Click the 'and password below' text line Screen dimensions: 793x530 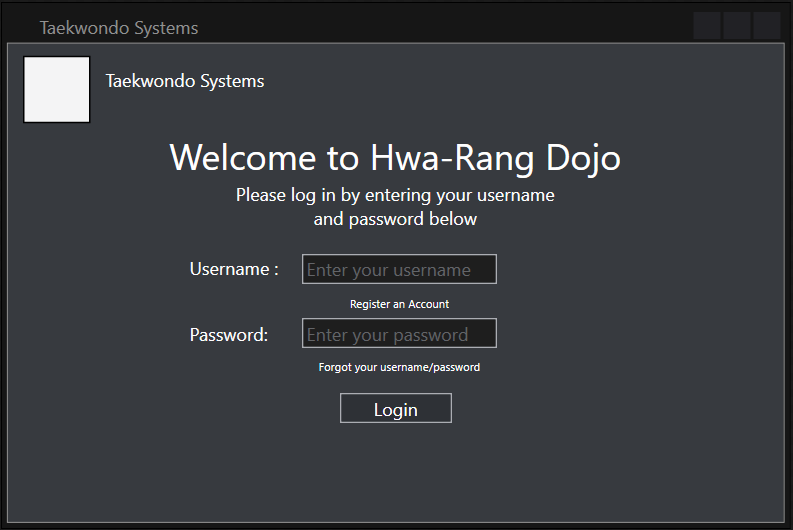coord(395,219)
